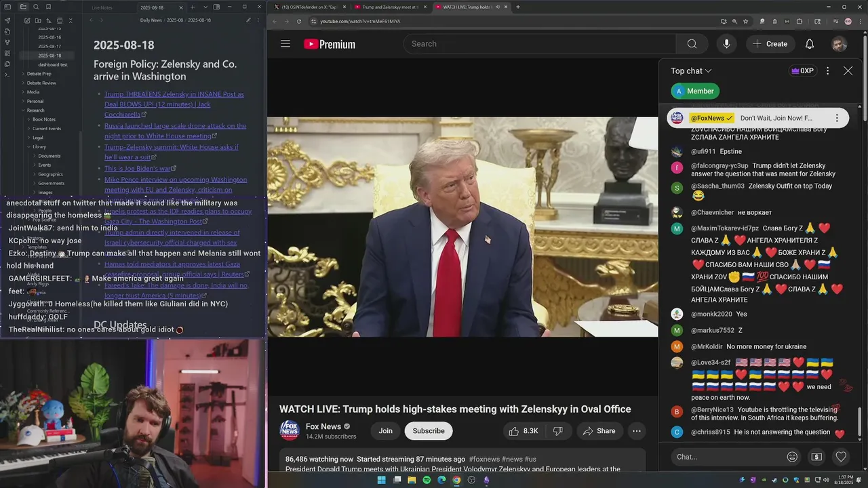Switch to the Live Notes tab

[x=102, y=7]
